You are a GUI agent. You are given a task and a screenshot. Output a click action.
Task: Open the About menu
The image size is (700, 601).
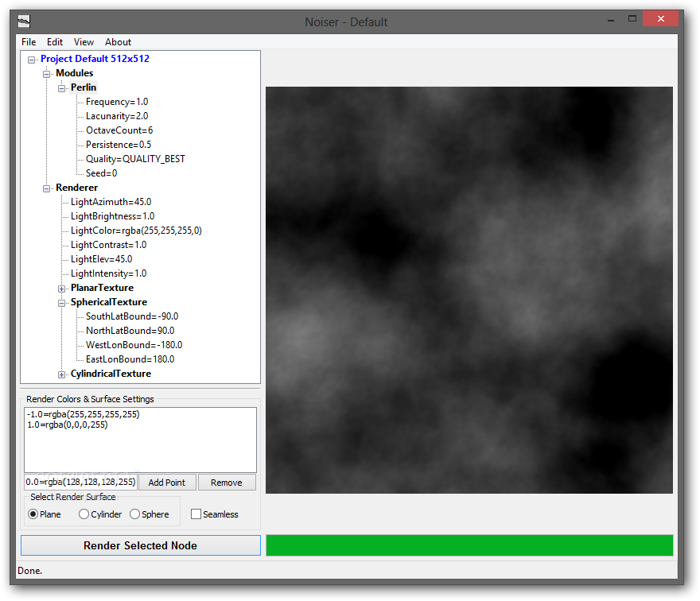pyautogui.click(x=118, y=42)
